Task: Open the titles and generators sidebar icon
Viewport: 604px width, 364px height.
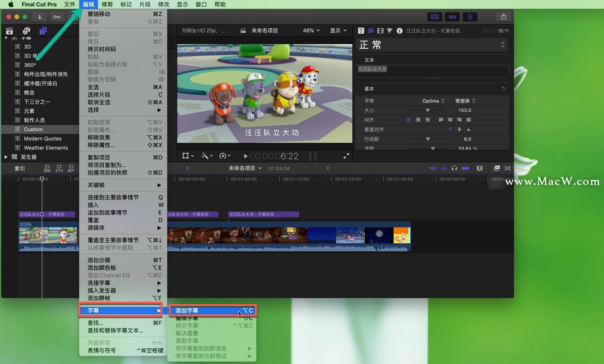Action: [43, 30]
